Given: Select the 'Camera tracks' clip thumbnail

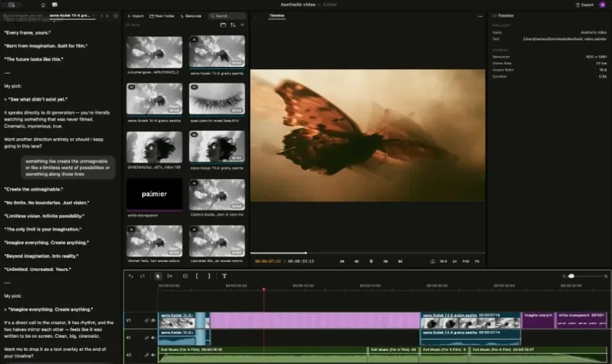Looking at the screenshot, I should coord(217,194).
